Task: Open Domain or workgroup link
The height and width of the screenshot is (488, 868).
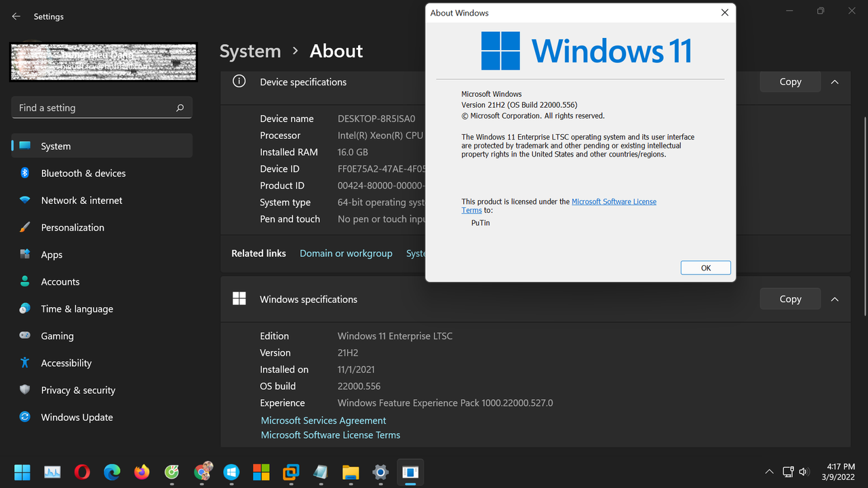Action: pos(346,253)
